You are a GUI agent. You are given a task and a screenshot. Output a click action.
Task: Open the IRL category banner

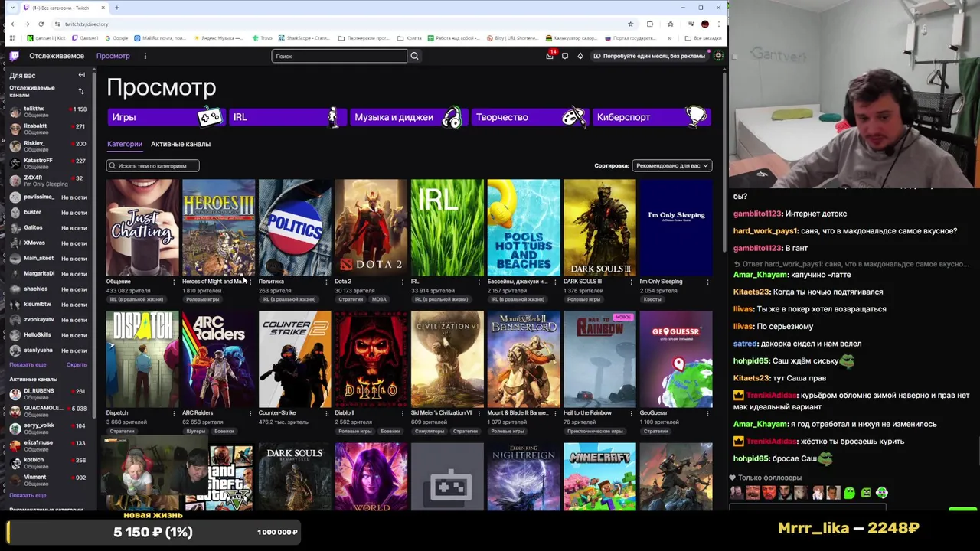(x=287, y=117)
